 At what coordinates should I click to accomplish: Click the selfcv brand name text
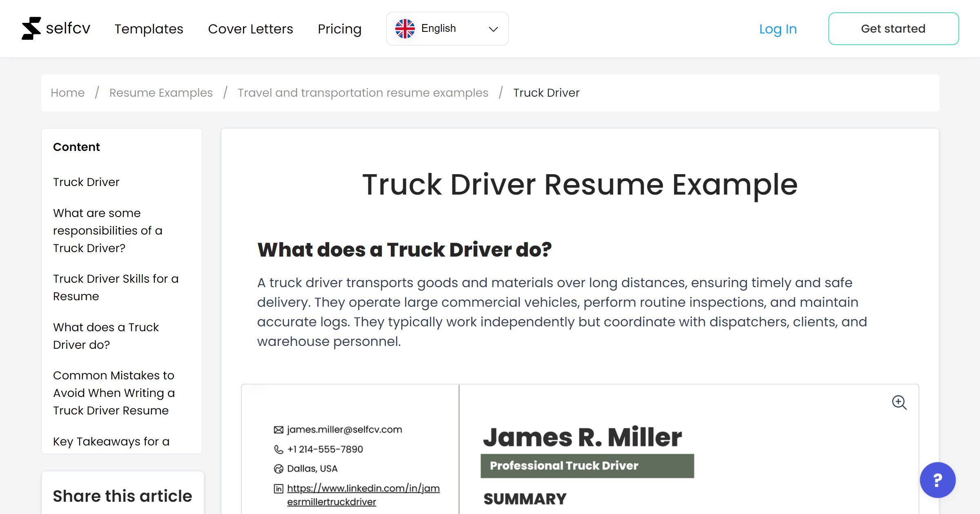68,28
